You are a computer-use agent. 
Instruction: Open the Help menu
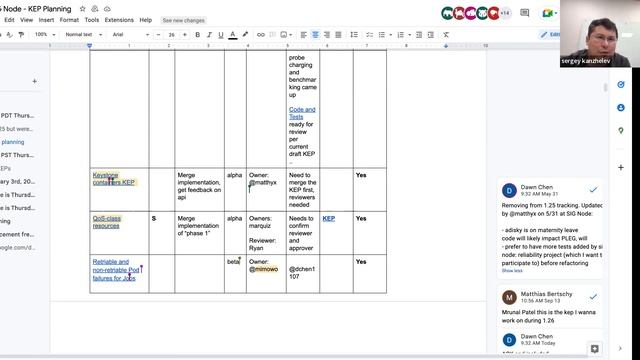[x=145, y=20]
